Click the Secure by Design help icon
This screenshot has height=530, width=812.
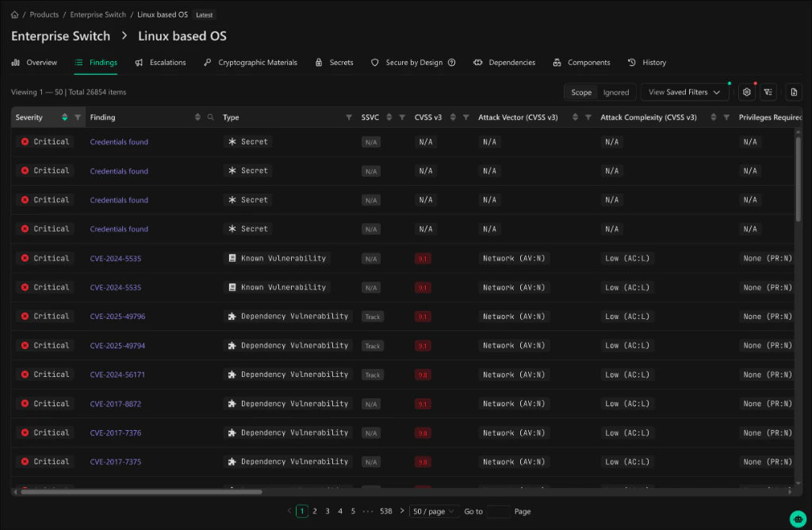(x=451, y=62)
